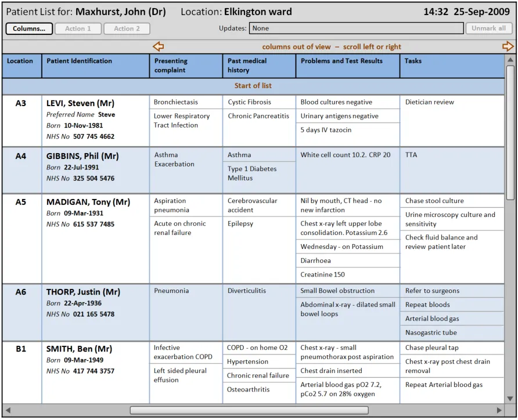The width and height of the screenshot is (518, 420).
Task: Open patient MADIGAN, Tony record
Action: pos(88,202)
